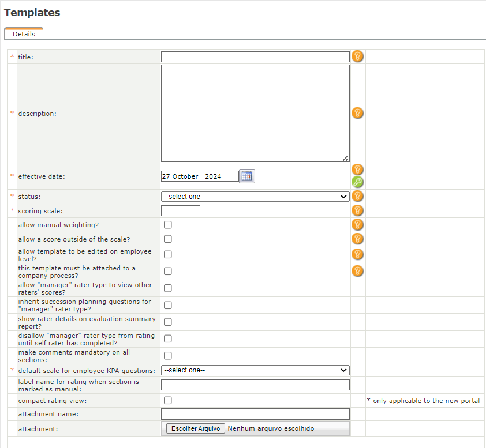This screenshot has height=448, width=486.
Task: Check allow a score outside of the scale
Action: pos(168,239)
